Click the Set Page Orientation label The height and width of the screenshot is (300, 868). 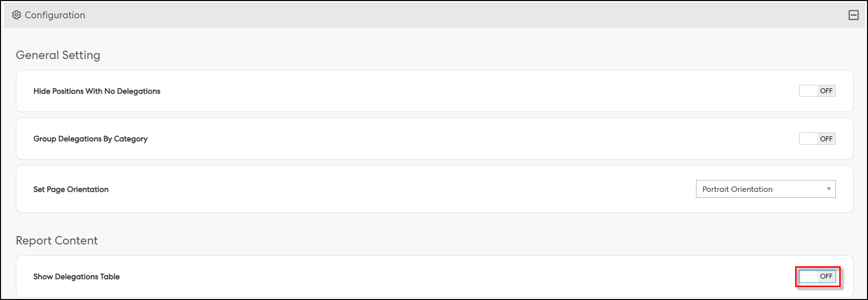[71, 189]
